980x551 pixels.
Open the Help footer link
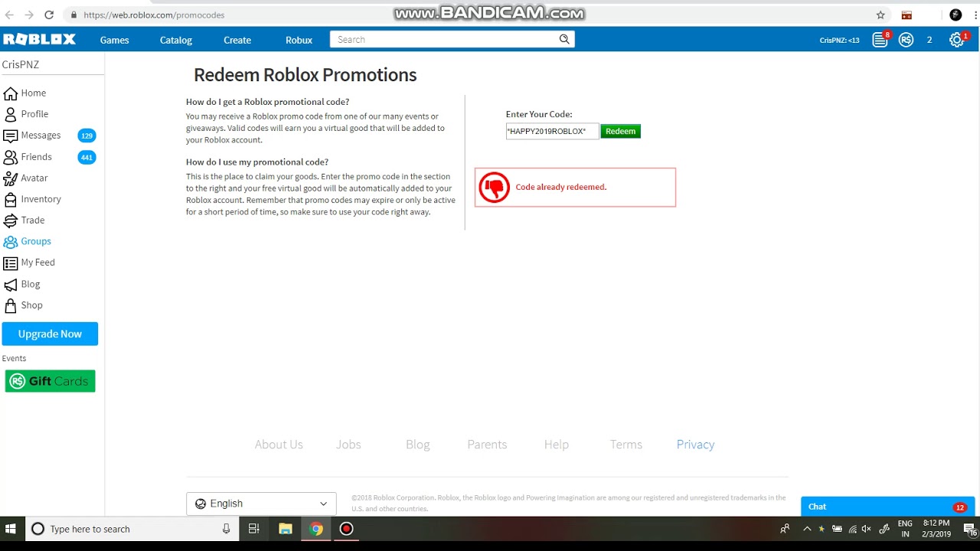pyautogui.click(x=557, y=445)
